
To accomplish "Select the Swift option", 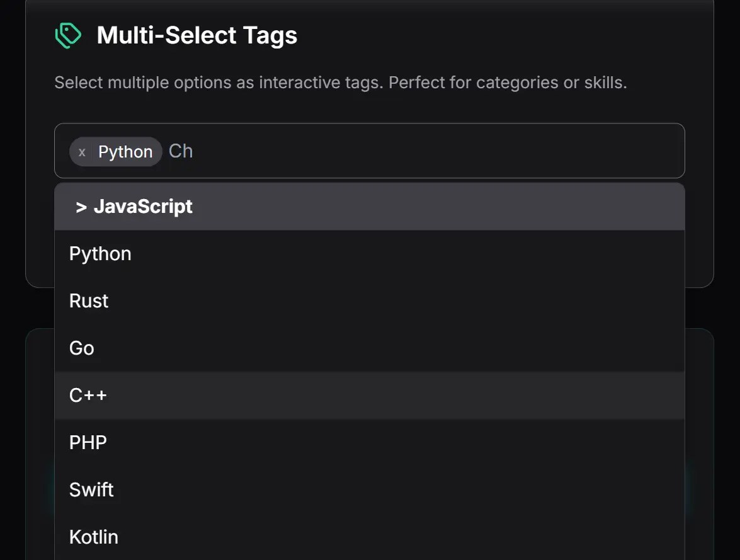I will (91, 490).
